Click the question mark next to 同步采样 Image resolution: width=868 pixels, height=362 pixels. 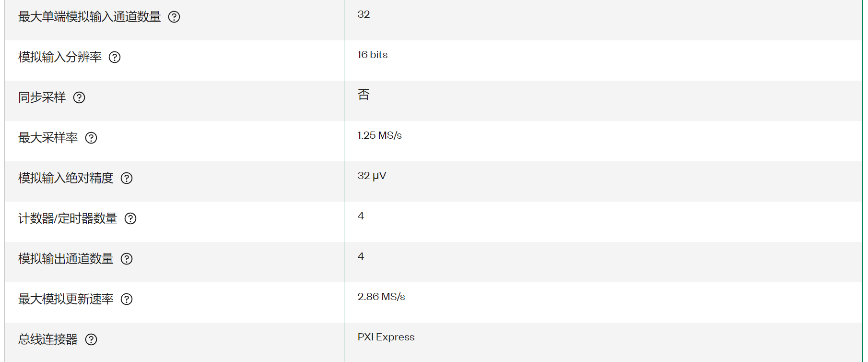click(x=79, y=97)
